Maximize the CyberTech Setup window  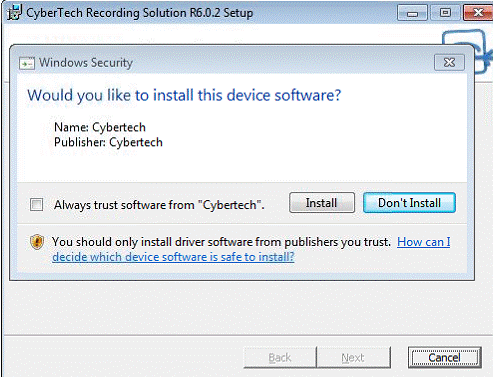(445, 13)
